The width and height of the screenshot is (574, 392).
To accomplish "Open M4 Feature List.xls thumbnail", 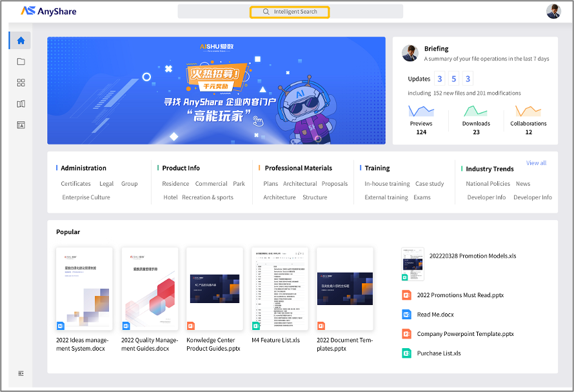I will click(279, 289).
